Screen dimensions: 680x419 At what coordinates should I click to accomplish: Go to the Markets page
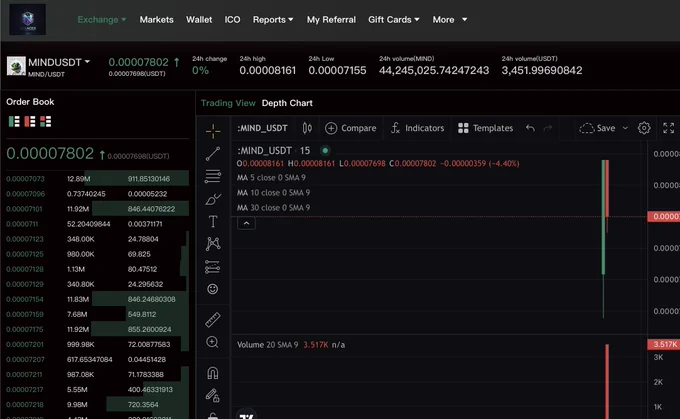tap(156, 20)
